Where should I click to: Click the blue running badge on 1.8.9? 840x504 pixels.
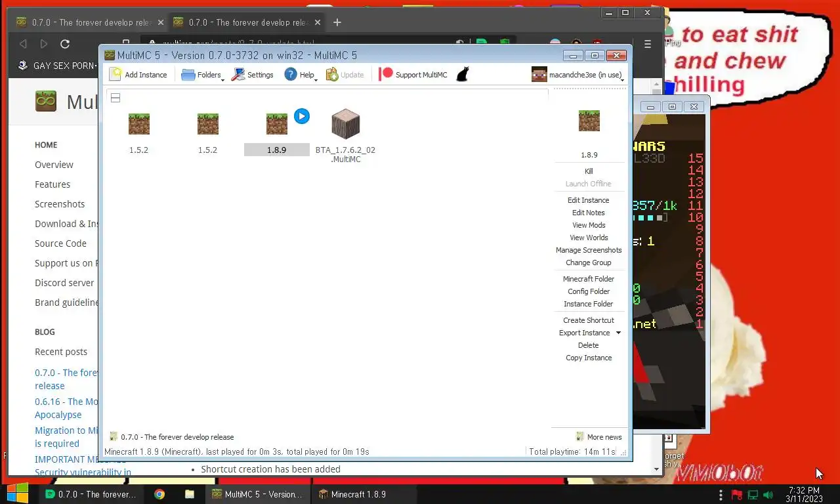click(301, 116)
